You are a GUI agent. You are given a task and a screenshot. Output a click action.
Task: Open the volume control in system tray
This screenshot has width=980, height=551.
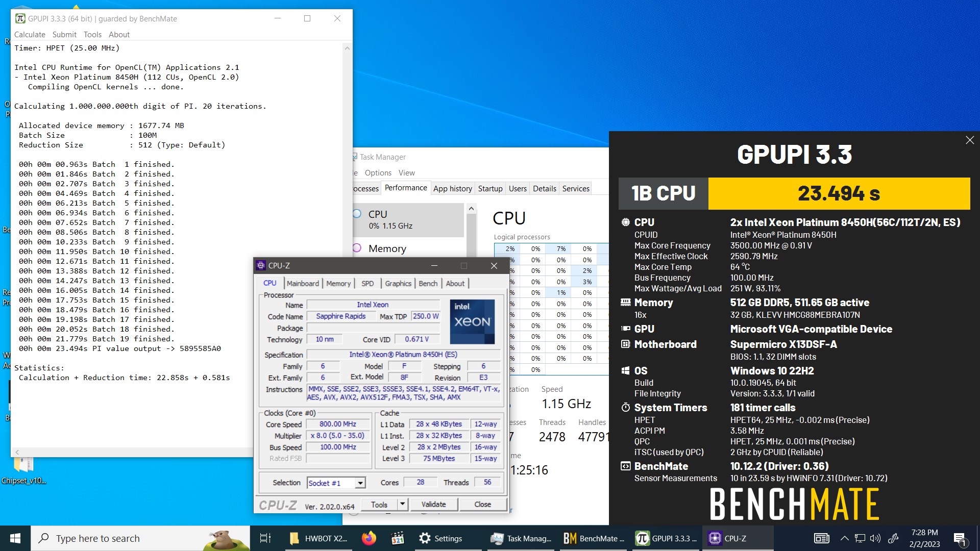(875, 538)
